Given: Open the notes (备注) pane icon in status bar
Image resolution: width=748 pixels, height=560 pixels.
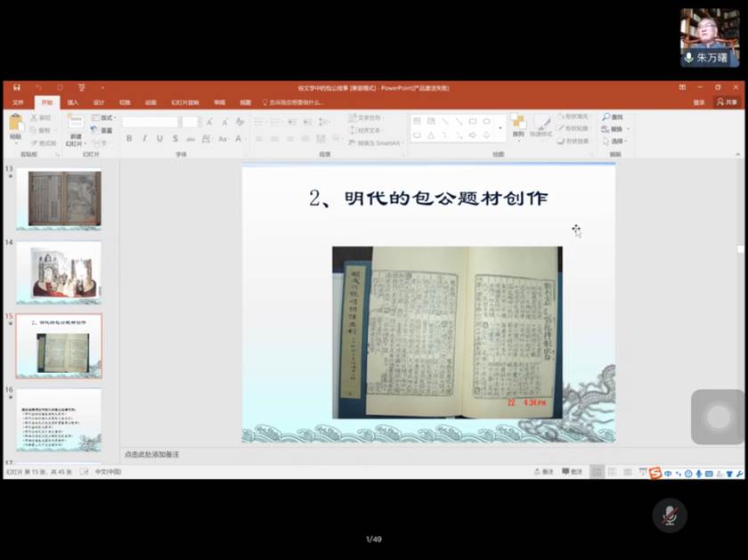Looking at the screenshot, I should point(542,472).
